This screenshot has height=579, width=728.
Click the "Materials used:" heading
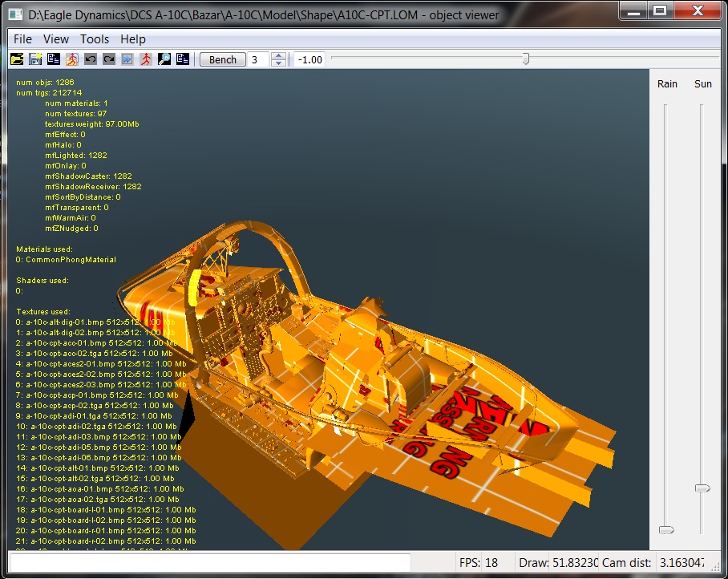point(45,249)
